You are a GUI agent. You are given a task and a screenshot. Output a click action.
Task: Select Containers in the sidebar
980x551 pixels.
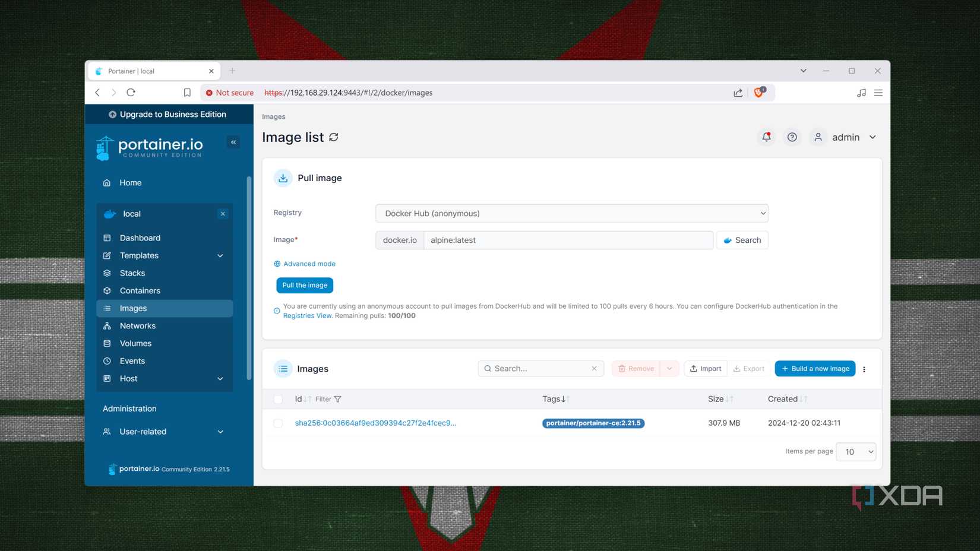(140, 290)
